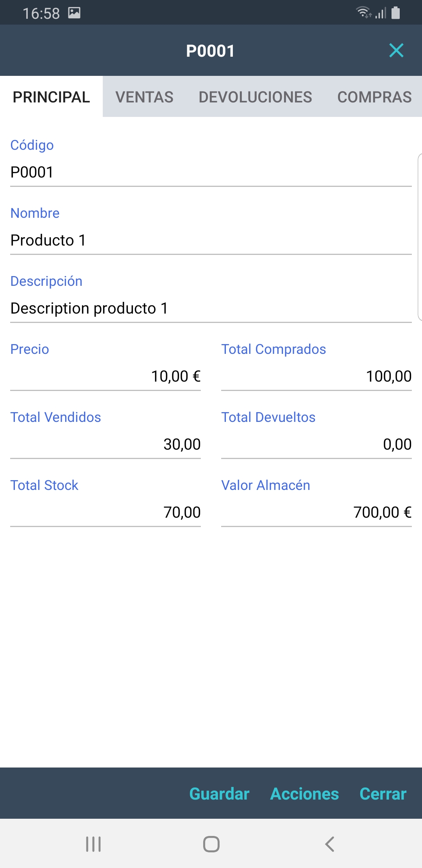Tap the Wi-Fi status icon

(x=363, y=13)
